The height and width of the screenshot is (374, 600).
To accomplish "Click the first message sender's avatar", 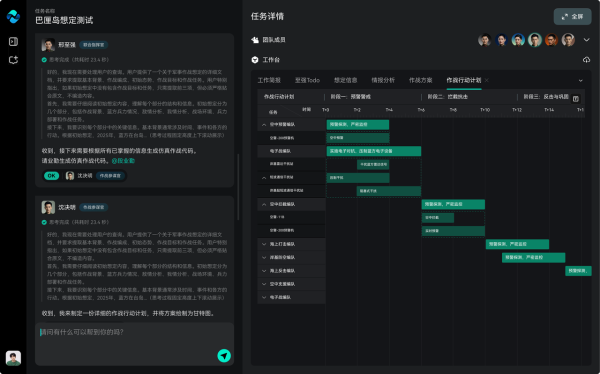I will [48, 45].
